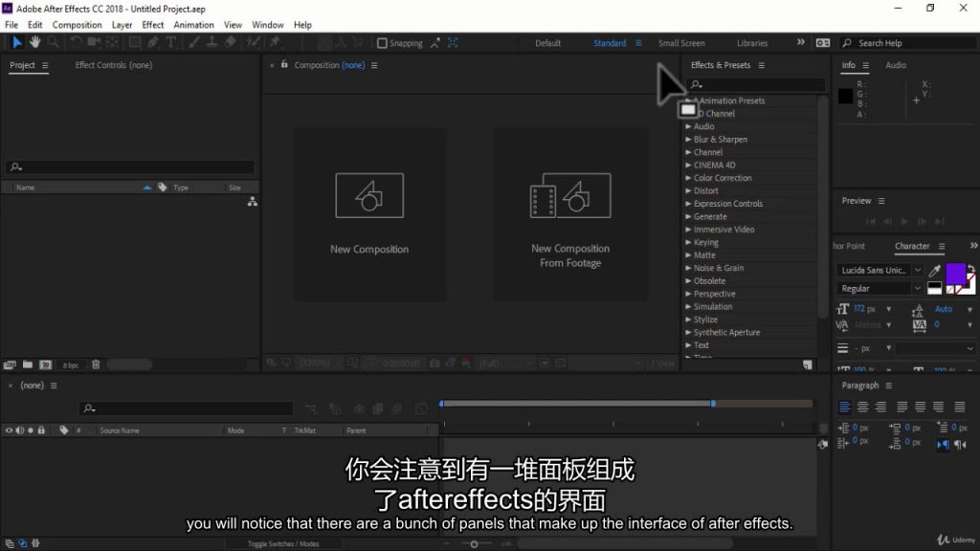980x551 pixels.
Task: Show more workspaces with double chevron
Action: click(x=801, y=42)
